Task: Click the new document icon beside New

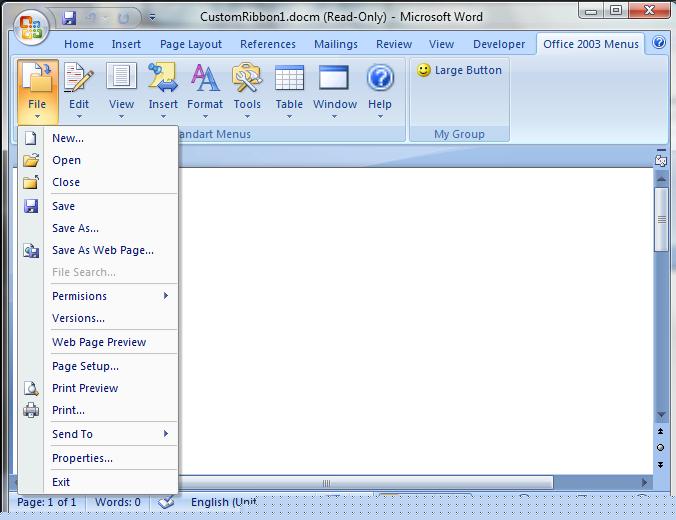Action: point(31,138)
